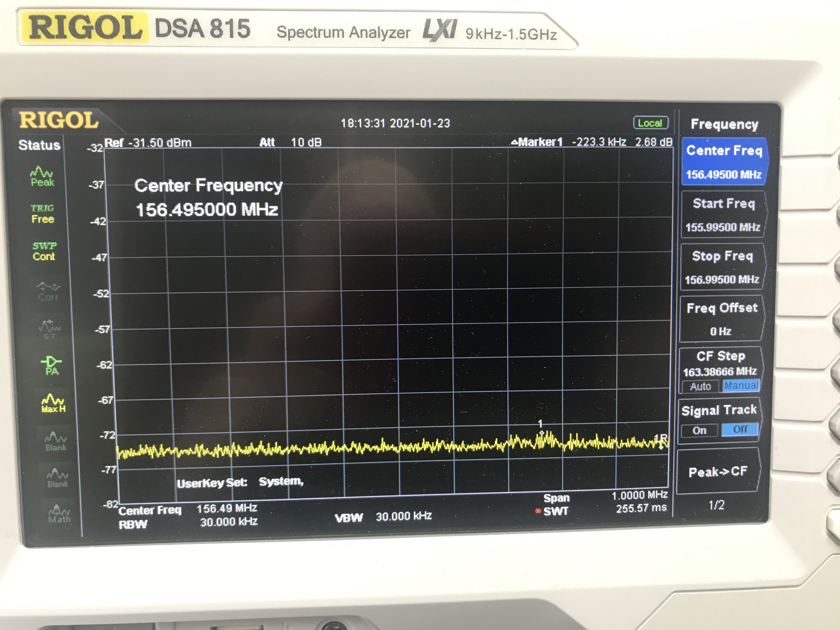840x630 pixels.
Task: Select the Math trace icon
Action: tap(59, 514)
